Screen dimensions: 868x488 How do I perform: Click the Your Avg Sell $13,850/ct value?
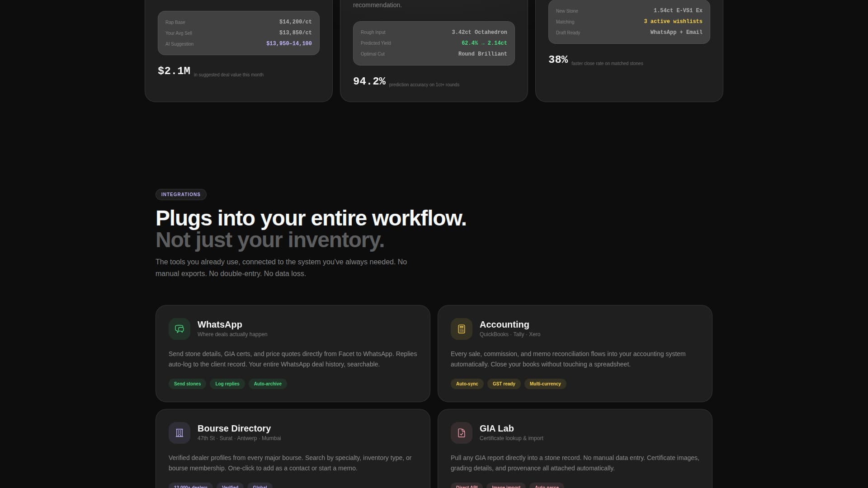pos(295,33)
